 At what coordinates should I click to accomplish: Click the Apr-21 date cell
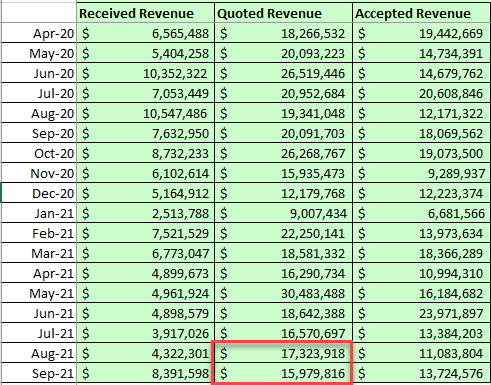39,273
